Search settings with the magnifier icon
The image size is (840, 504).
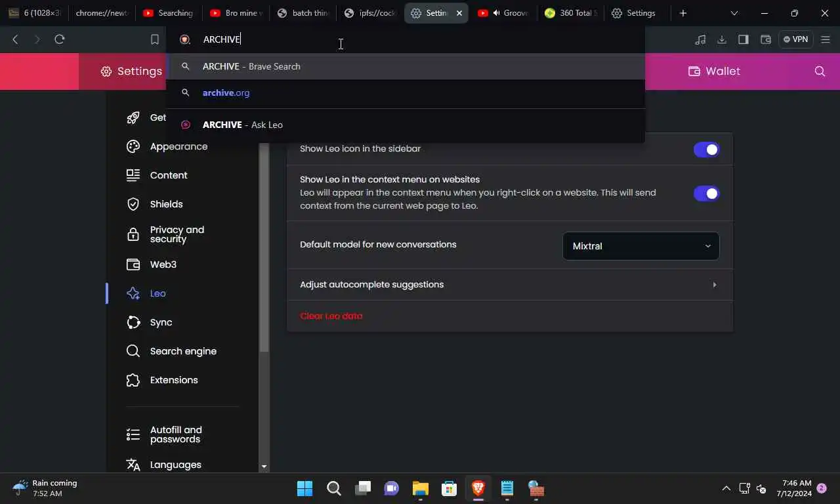click(820, 71)
